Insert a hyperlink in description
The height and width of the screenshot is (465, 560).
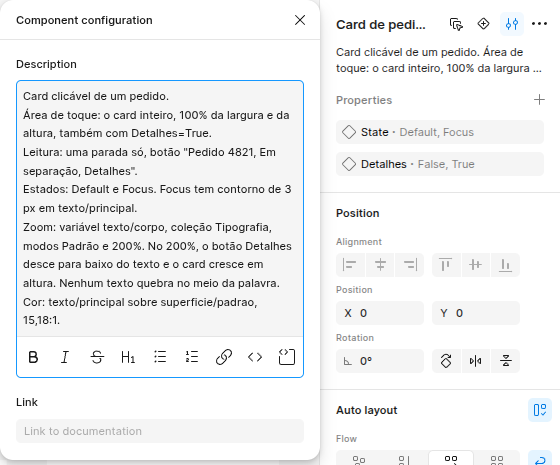click(224, 357)
